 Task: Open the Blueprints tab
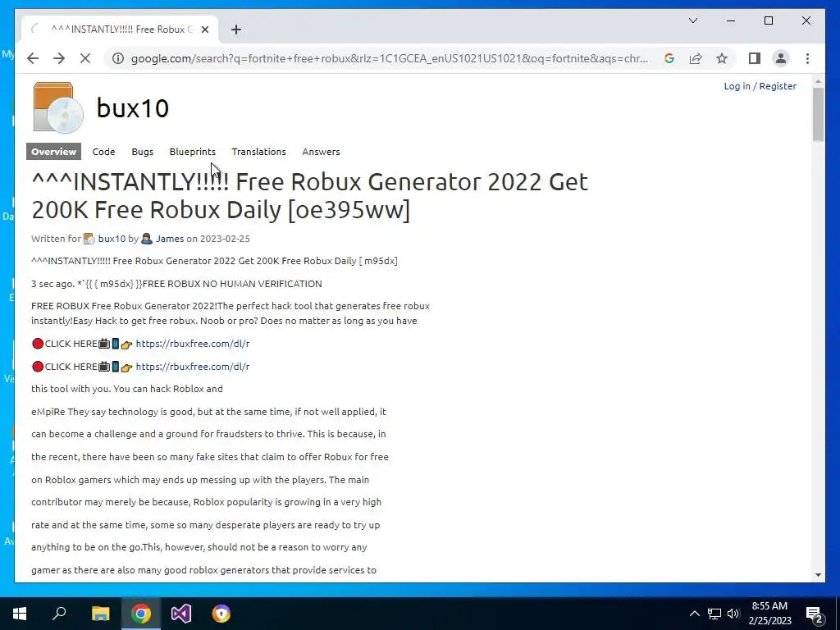click(192, 152)
